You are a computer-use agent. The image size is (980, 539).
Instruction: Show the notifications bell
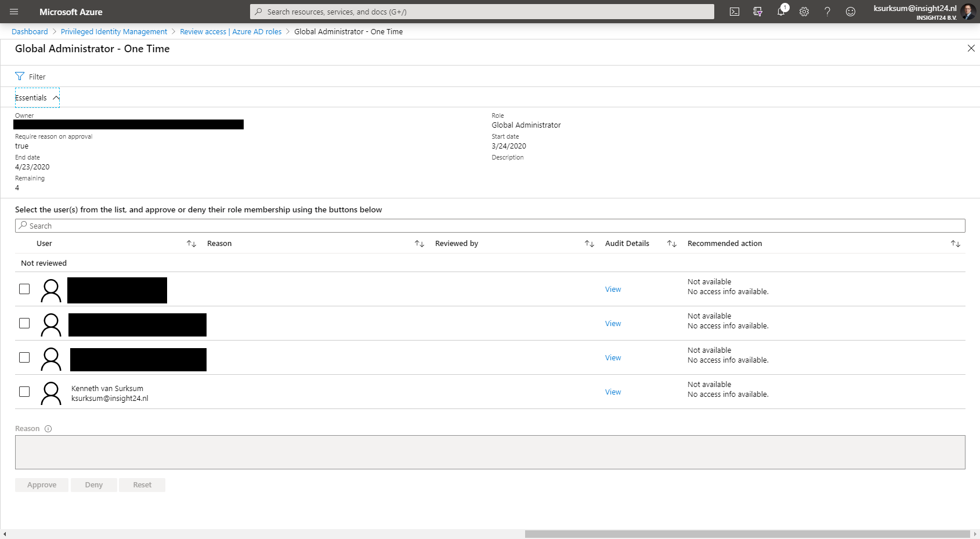pos(781,12)
